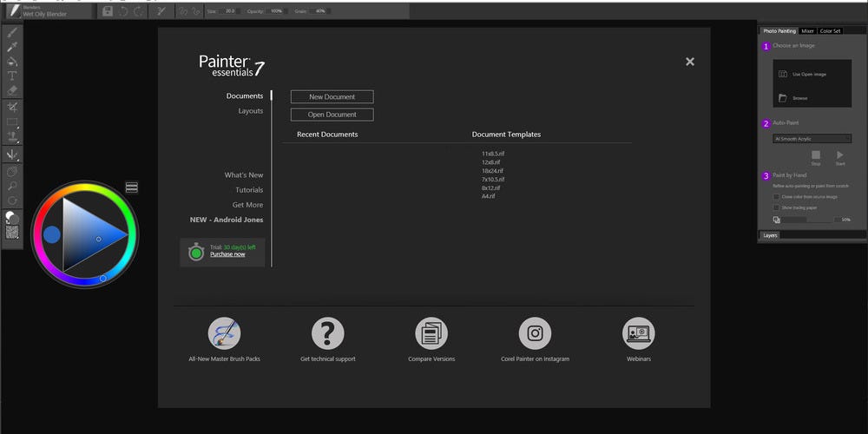Screen dimensions: 868x434
Task: Switch to the Photo Painting tab
Action: (779, 31)
